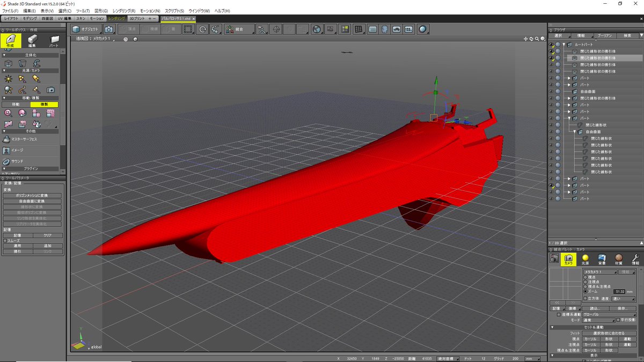The image size is (644, 362).
Task: Tick the スムーズ checkbox
Action: pos(5,241)
